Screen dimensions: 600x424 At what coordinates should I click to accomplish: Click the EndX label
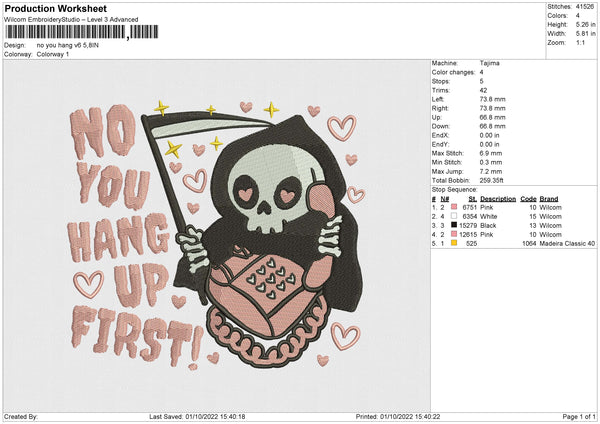click(440, 135)
